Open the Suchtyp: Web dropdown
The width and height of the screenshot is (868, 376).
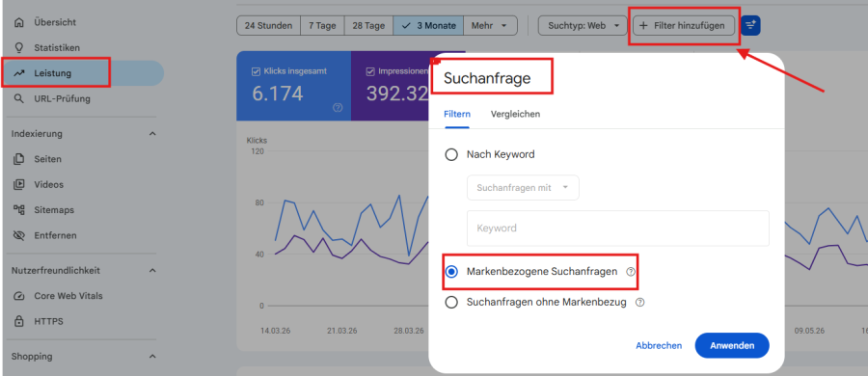(583, 25)
